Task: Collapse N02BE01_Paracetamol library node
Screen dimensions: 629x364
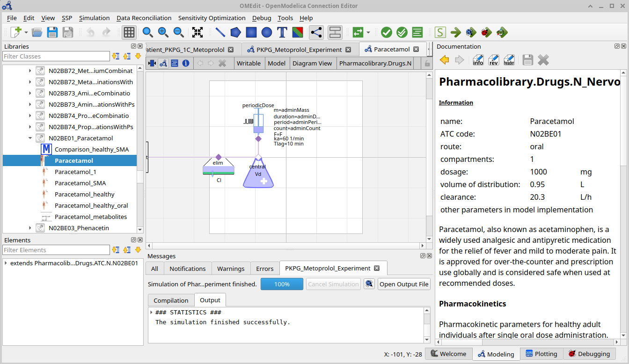Action: pyautogui.click(x=30, y=138)
